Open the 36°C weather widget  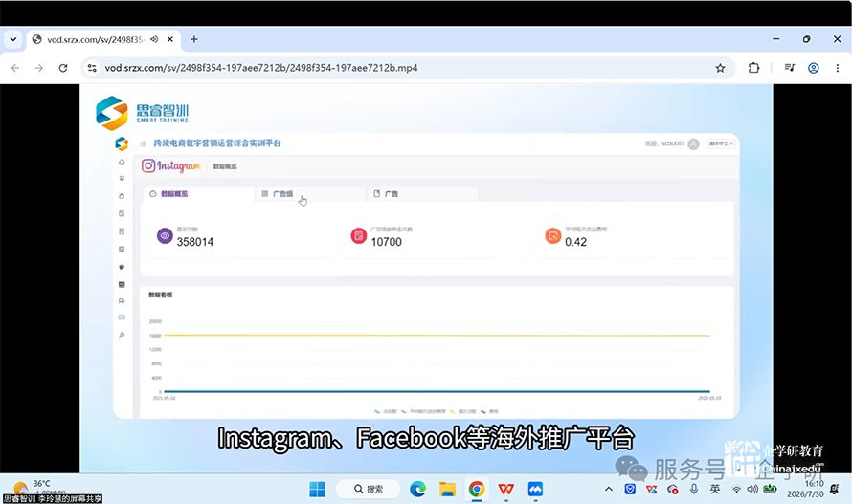pyautogui.click(x=38, y=488)
